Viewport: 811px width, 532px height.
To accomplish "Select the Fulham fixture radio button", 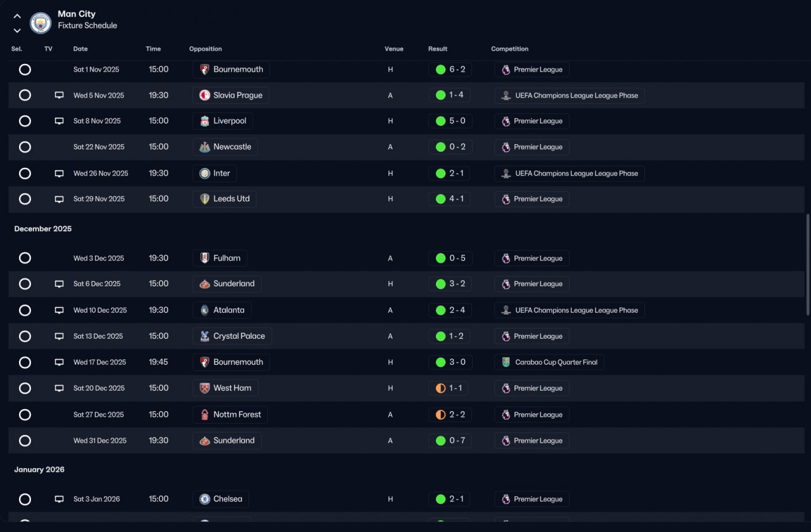I will pos(25,258).
